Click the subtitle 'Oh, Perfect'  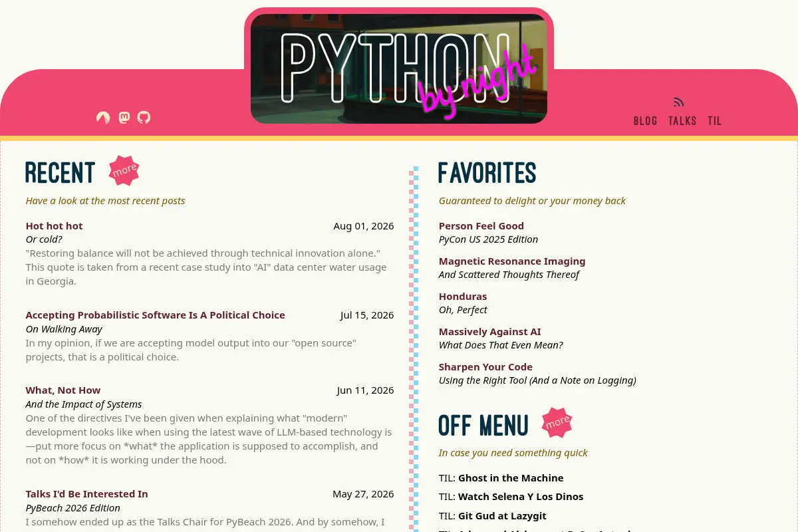(x=463, y=310)
